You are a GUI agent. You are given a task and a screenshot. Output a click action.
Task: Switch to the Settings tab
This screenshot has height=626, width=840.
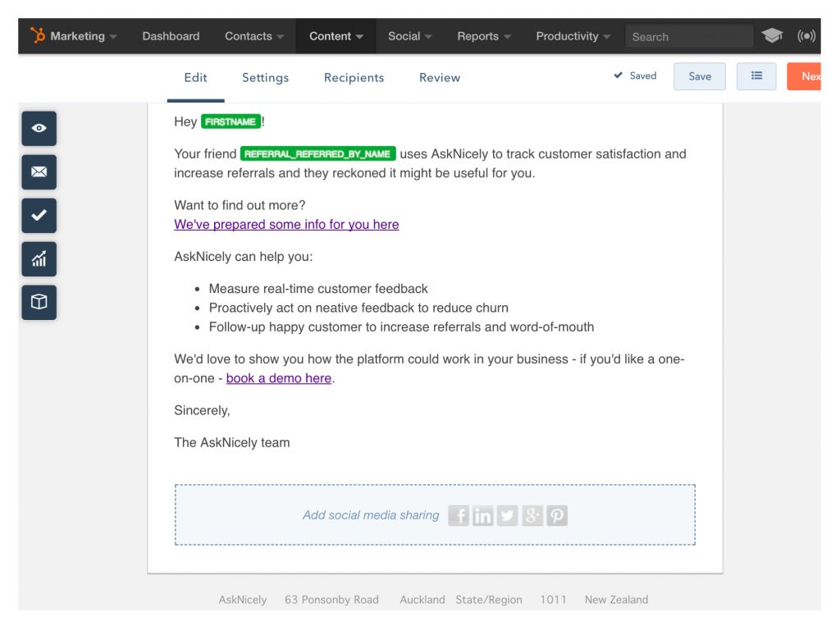(x=266, y=78)
